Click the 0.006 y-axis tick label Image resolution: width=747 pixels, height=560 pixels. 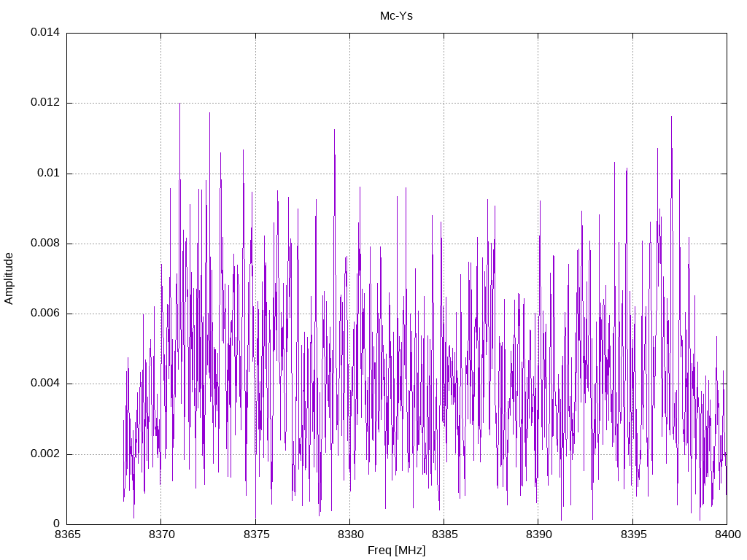tap(45, 313)
